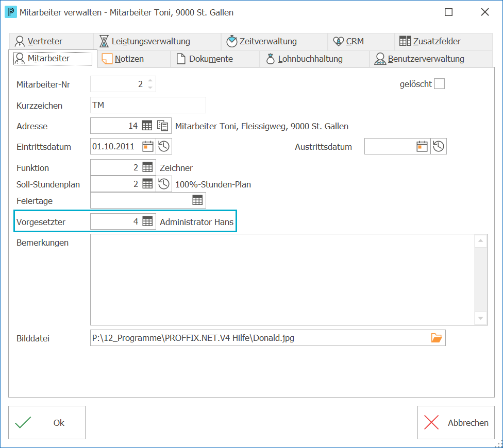Screen dimensions: 503x448
Task: Open the Leistungsverwaltung tab
Action: 157,41
